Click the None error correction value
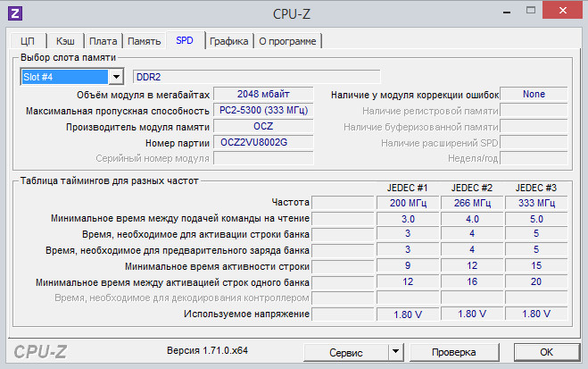Viewport: 588px width, 369px height. point(534,94)
